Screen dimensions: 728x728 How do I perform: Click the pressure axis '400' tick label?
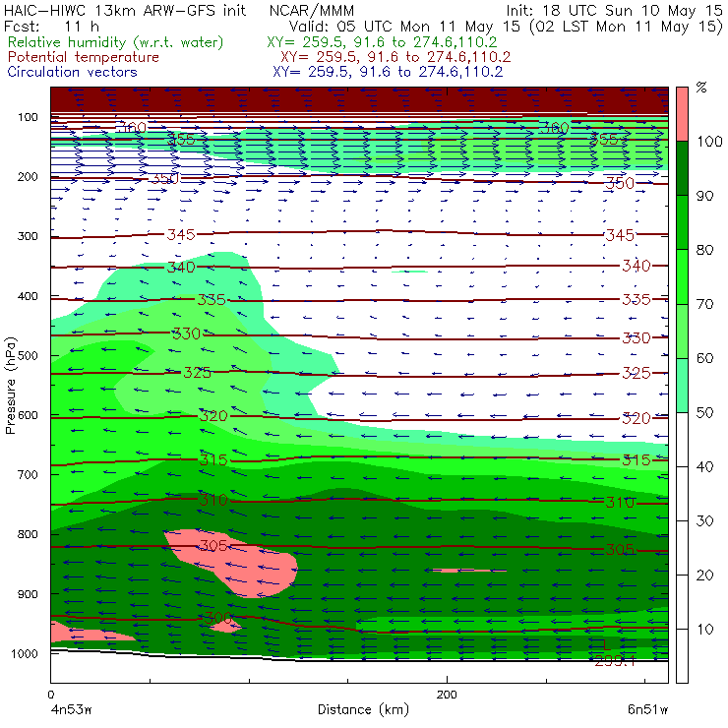click(28, 296)
